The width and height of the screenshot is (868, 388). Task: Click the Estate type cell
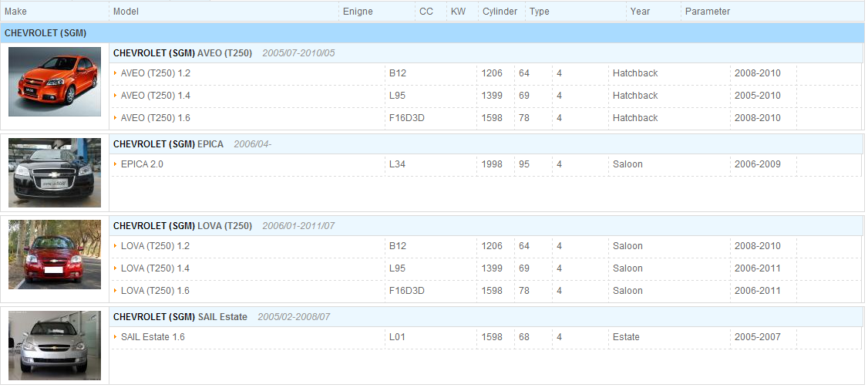click(x=626, y=337)
